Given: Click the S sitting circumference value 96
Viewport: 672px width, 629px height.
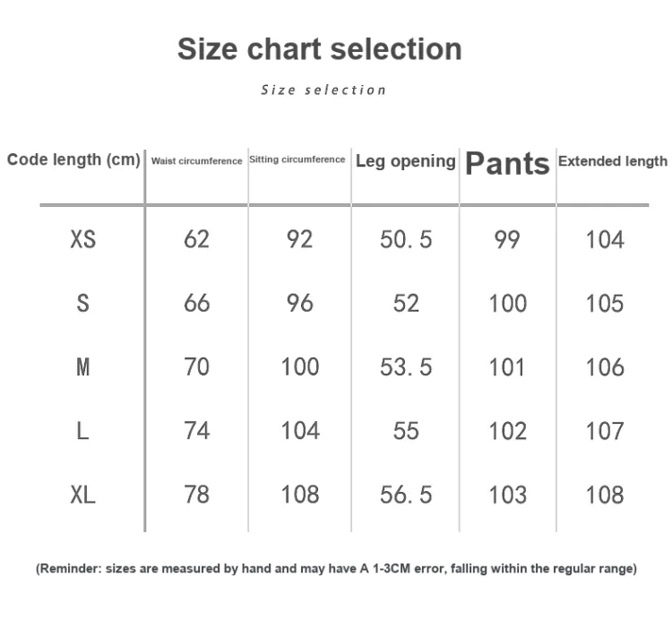Looking at the screenshot, I should (x=300, y=304).
